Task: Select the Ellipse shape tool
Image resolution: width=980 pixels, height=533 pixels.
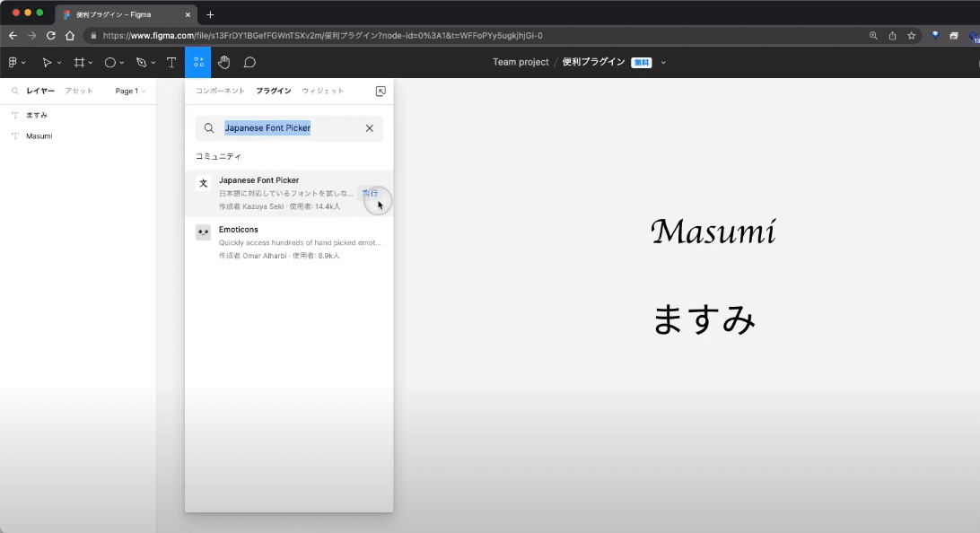Action: 110,63
